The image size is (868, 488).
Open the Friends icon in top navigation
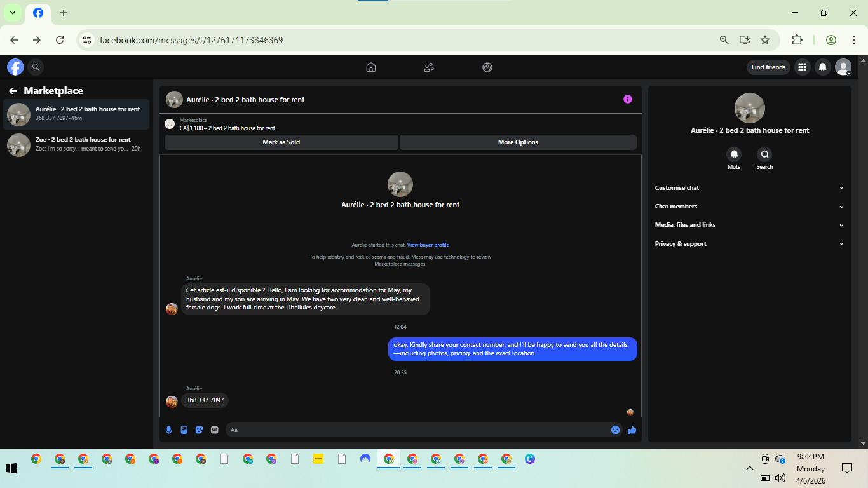[x=429, y=67]
